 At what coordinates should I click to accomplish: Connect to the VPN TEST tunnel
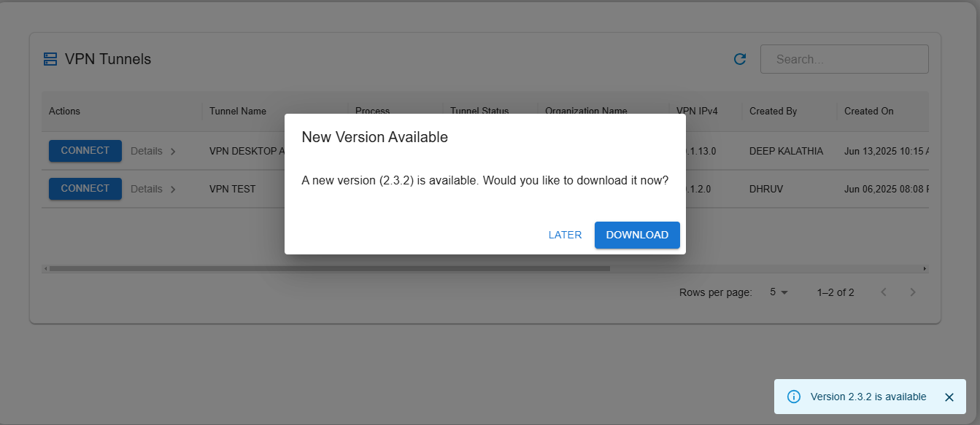(85, 189)
